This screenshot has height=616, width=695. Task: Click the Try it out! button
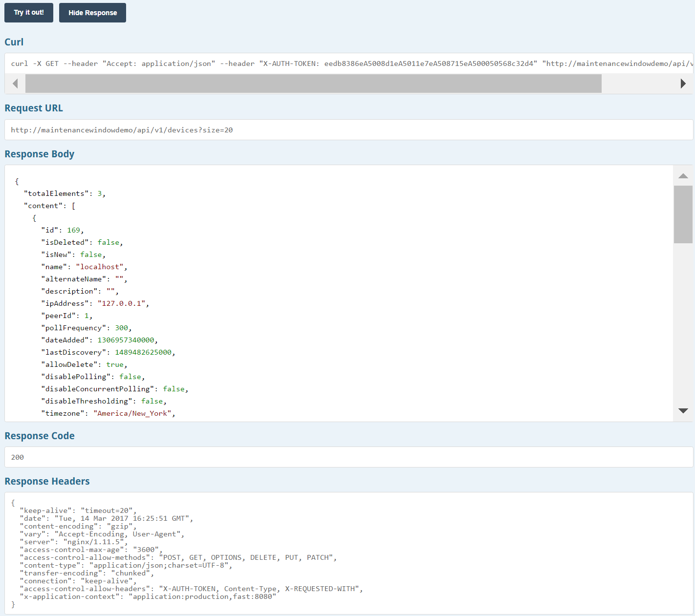pos(29,13)
